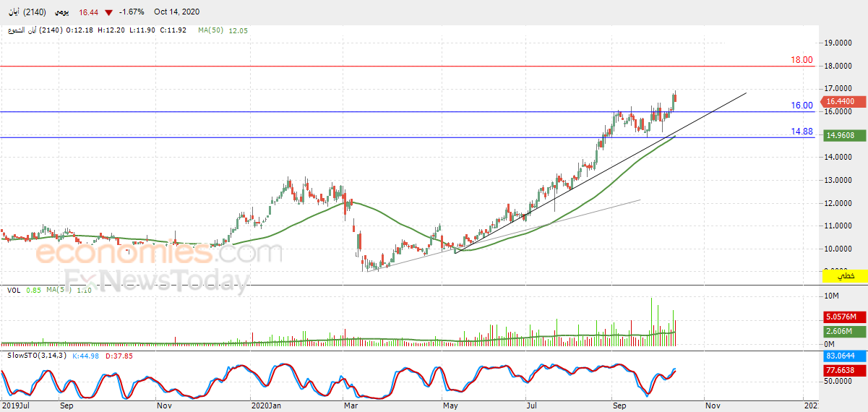Screen dimensions: 868x412
Task: Click the red 77.6638 stochastic tag
Action: (844, 370)
